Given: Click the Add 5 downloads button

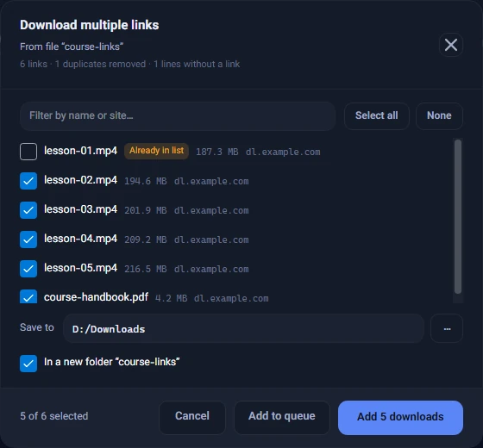Looking at the screenshot, I should click(400, 418).
